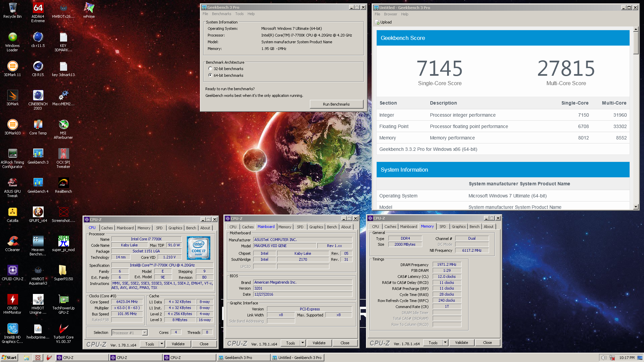This screenshot has height=362, width=644.
Task: Open the MaxxMEM2 desktop shortcut
Action: [63, 98]
